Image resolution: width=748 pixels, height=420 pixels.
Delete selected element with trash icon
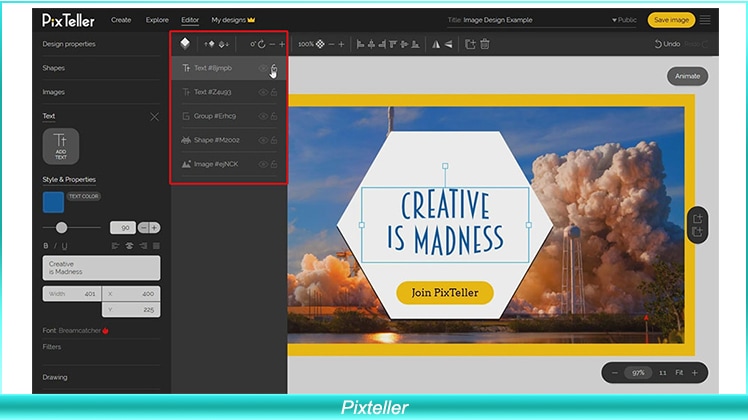[485, 44]
